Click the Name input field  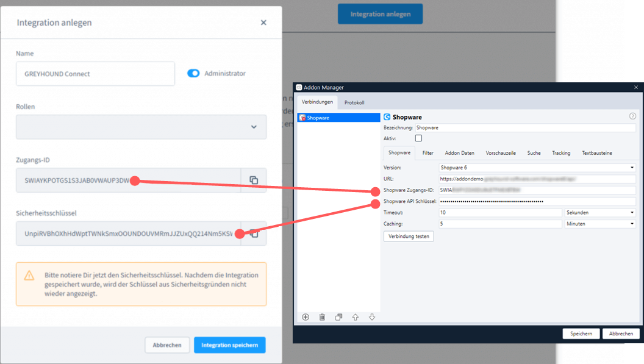[x=95, y=74]
